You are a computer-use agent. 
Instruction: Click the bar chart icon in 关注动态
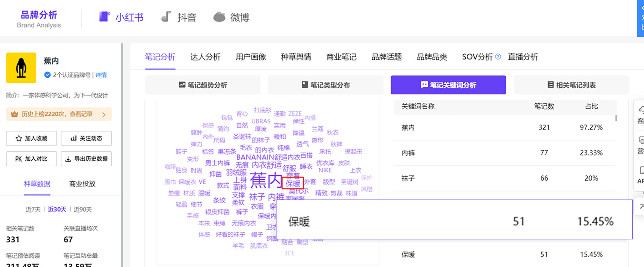(x=73, y=138)
